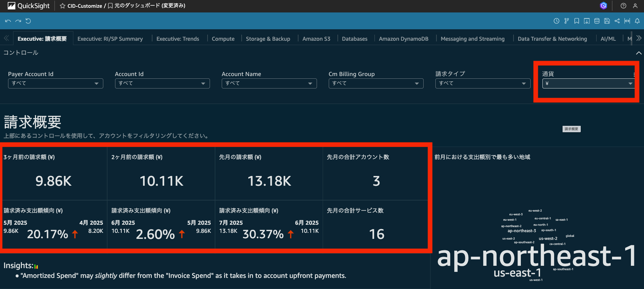Screen dimensions: 644x289
Task: Open the Payer Account Id dropdown
Action: click(56, 83)
